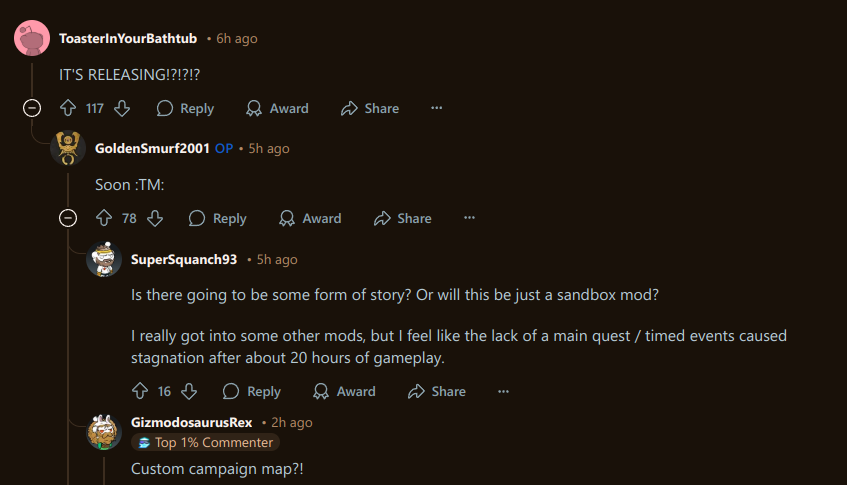Open more options on ToasterInYourBathtub's comment
The image size is (847, 485).
(436, 108)
